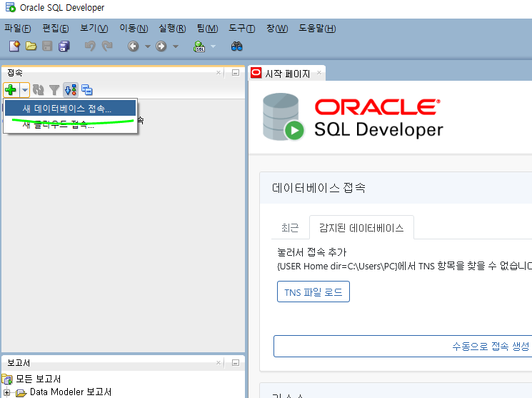Minimize the 접속 panel
Image resolution: width=532 pixels, height=398 pixels.
pos(236,73)
